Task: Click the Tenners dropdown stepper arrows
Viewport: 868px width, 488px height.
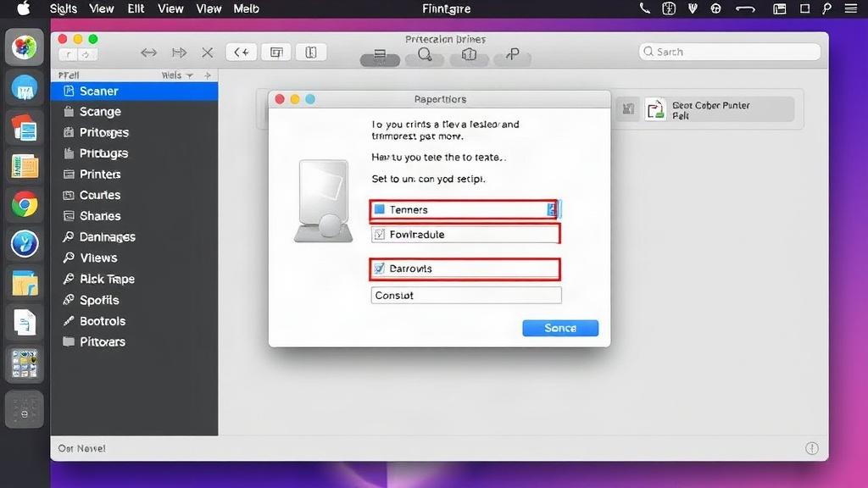Action: pos(553,209)
